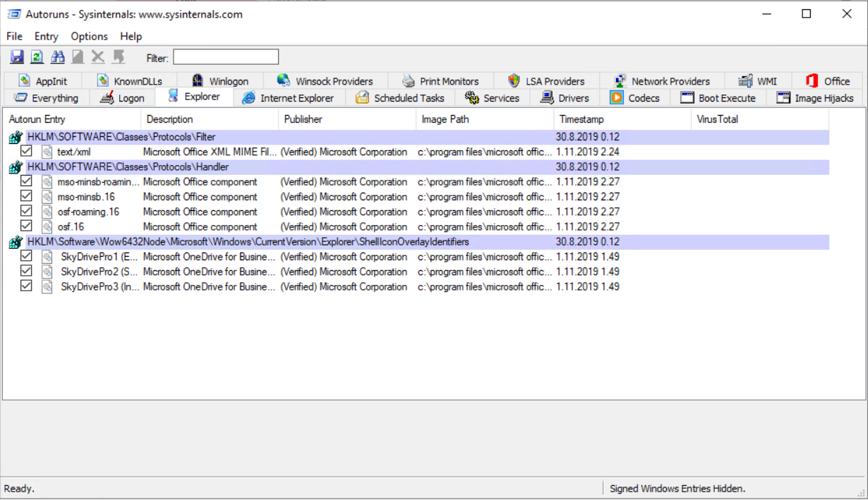Toggle the osf.16 checkbox

26,226
